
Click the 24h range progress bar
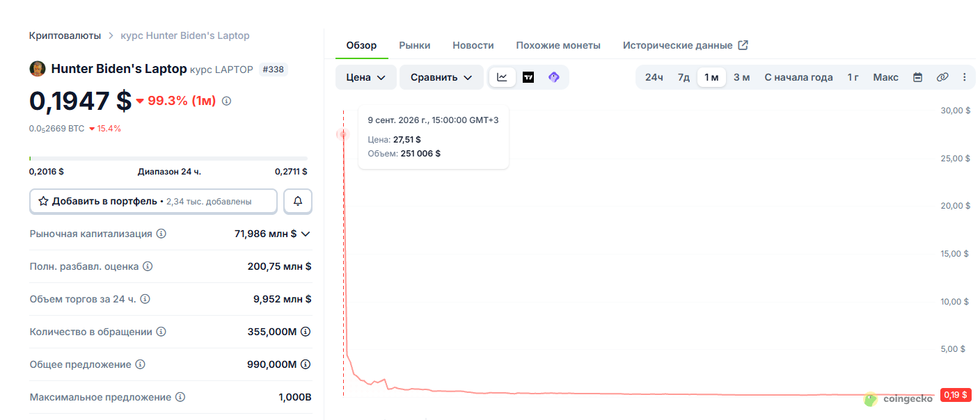coord(168,159)
